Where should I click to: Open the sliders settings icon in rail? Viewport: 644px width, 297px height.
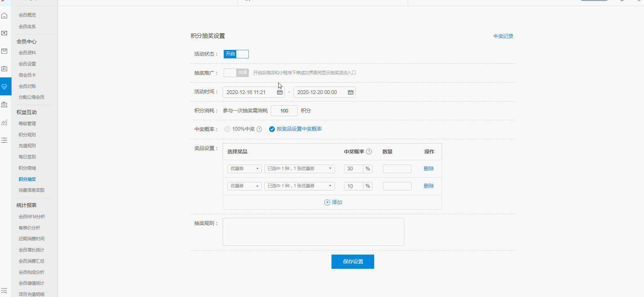click(x=4, y=140)
